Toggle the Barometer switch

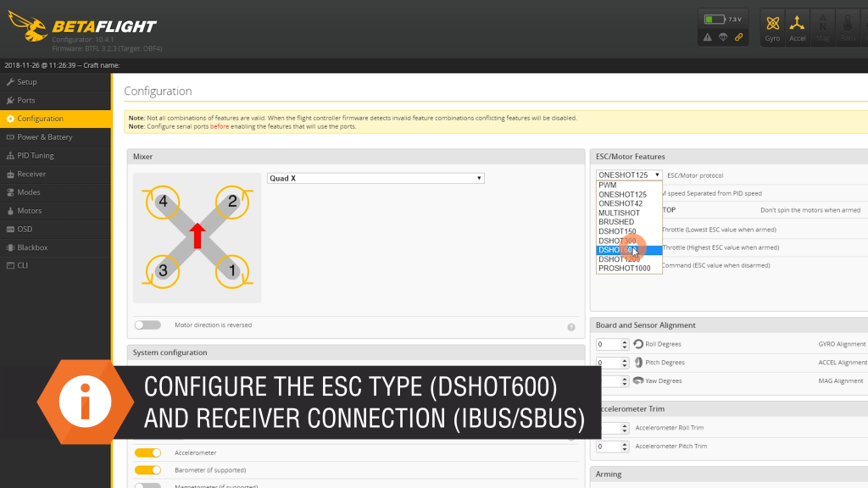(x=147, y=469)
